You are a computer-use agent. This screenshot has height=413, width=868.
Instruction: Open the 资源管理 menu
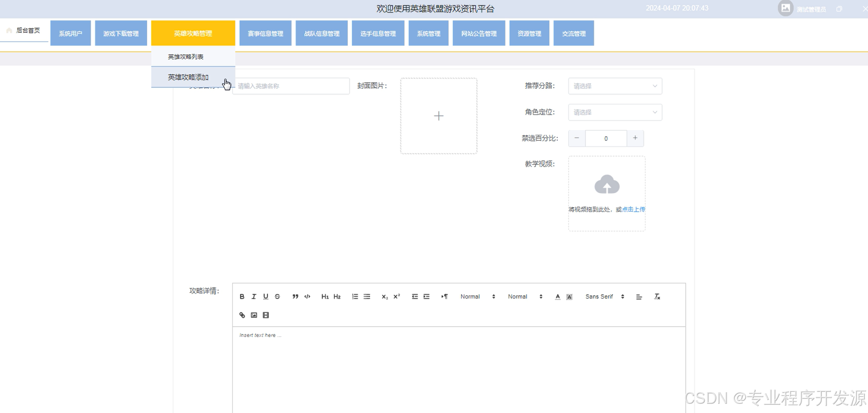[529, 33]
